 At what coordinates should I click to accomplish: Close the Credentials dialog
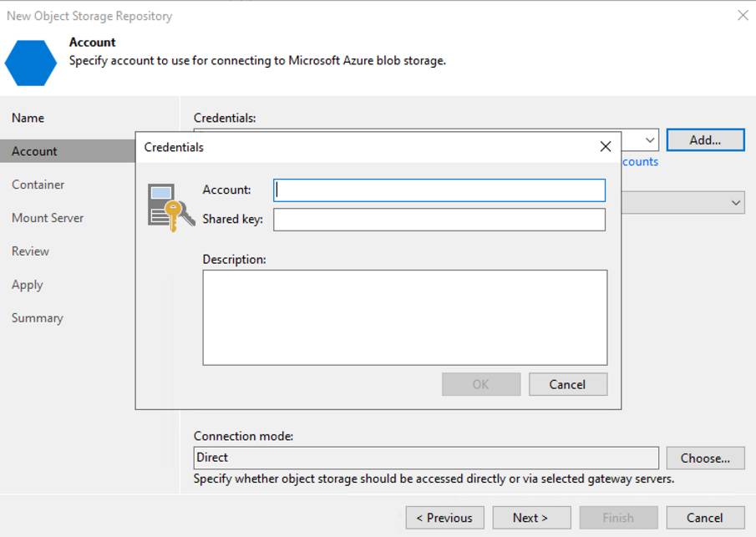coord(606,147)
